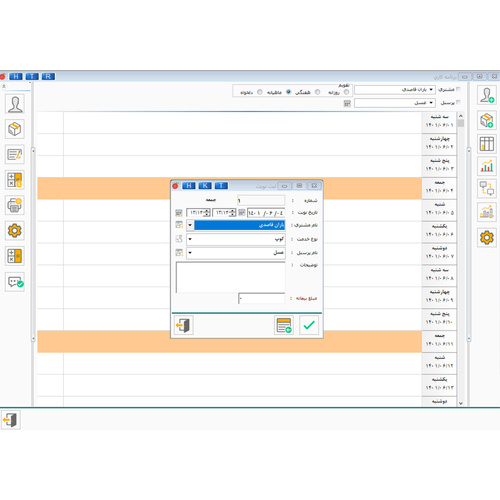
Task: Click the T button in dialog title bar
Action: coord(221,186)
